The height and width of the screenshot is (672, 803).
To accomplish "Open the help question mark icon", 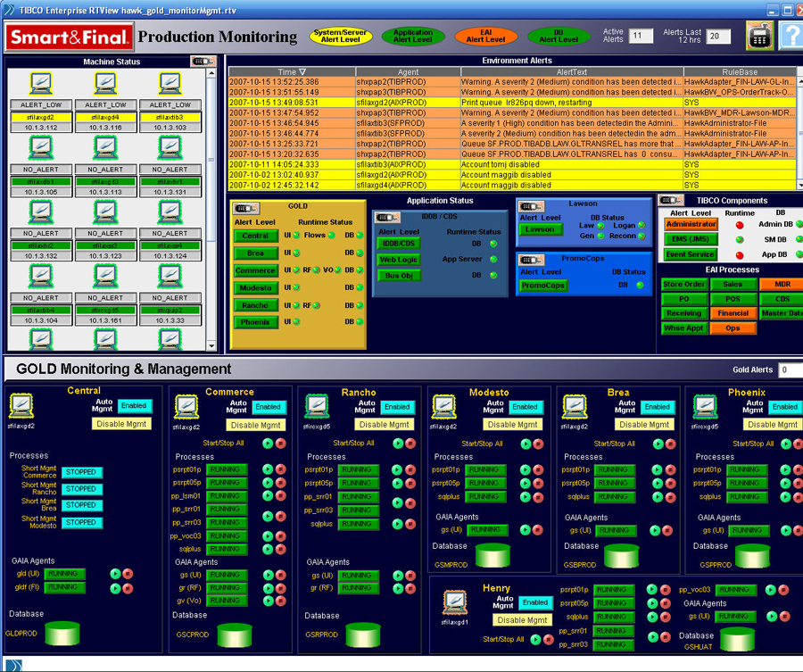I will (x=791, y=37).
